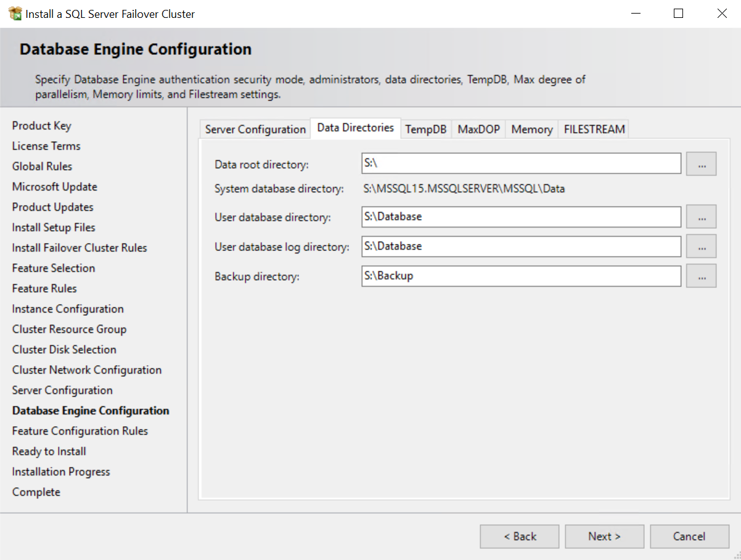Open the MaxDOP tab
Viewport: 741px width, 560px height.
pos(478,129)
